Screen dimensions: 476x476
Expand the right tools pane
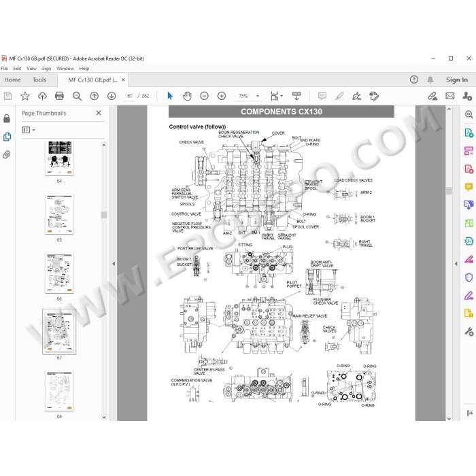(x=470, y=413)
